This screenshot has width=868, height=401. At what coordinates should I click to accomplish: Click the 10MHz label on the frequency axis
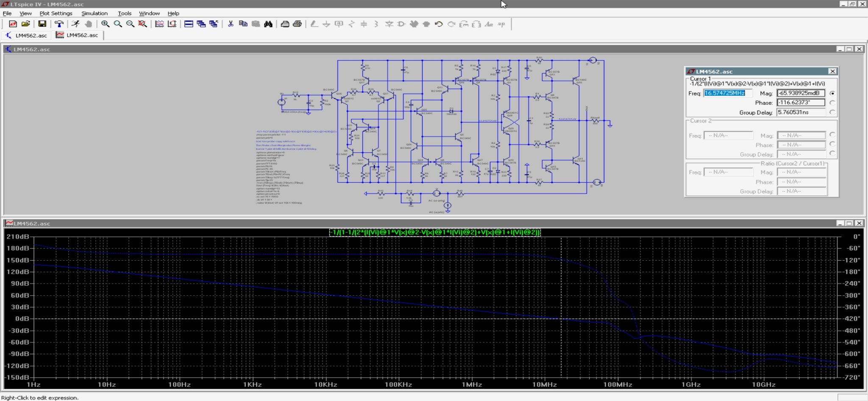(x=544, y=384)
